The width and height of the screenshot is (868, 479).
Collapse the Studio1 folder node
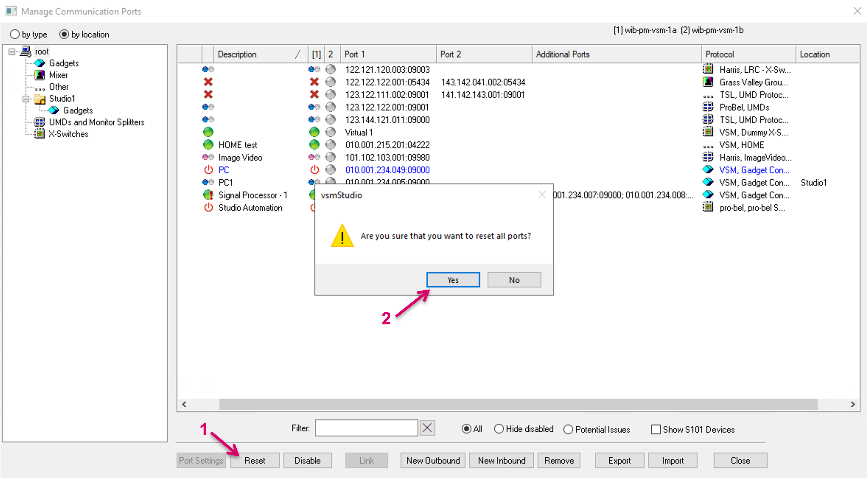(26, 99)
